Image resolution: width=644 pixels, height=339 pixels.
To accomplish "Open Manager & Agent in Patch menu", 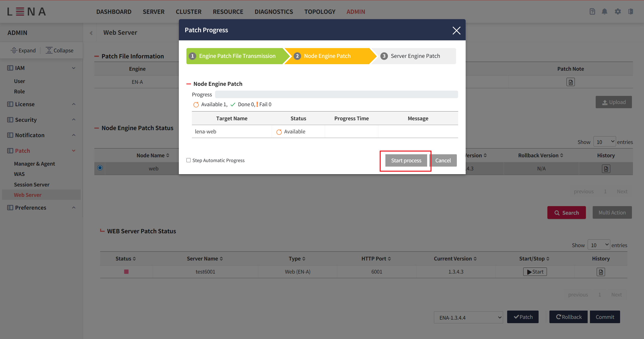I will click(34, 164).
